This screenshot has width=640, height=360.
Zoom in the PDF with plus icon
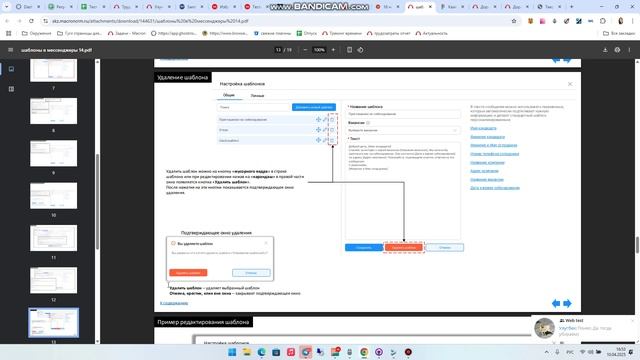(x=333, y=50)
